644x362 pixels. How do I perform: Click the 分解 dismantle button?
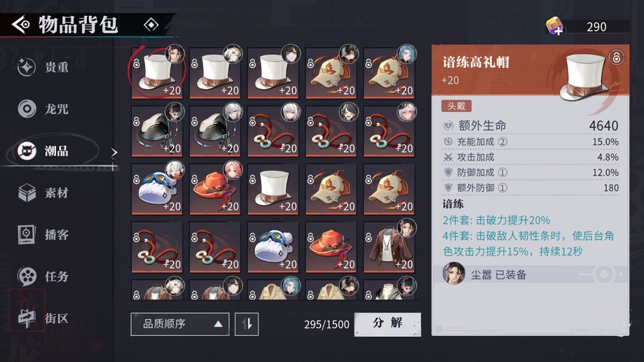pos(388,324)
